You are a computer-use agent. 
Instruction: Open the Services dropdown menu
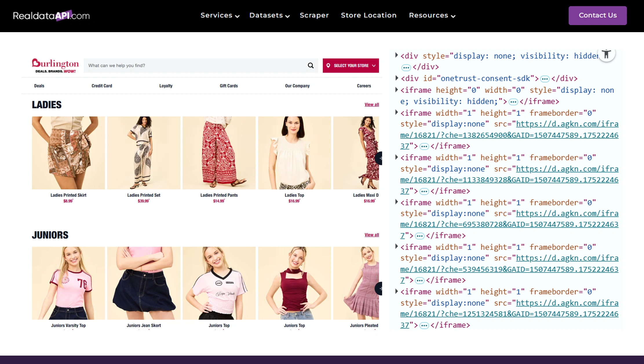pos(220,15)
